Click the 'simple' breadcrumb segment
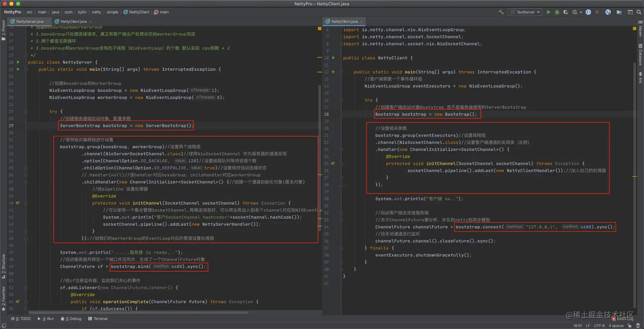Viewport: 644px width, 329px height. pyautogui.click(x=112, y=12)
